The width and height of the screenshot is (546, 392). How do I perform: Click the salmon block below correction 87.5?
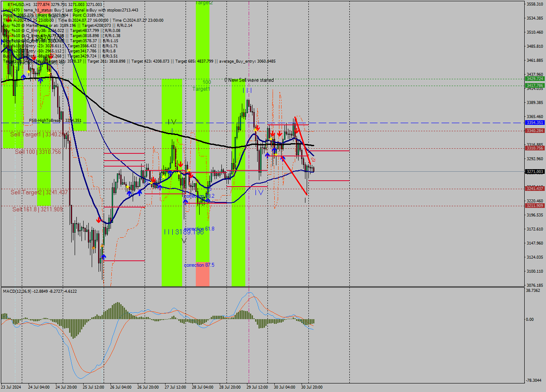click(203, 274)
